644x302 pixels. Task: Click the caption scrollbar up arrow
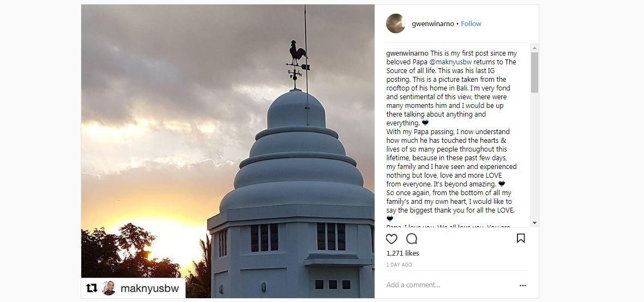click(534, 48)
